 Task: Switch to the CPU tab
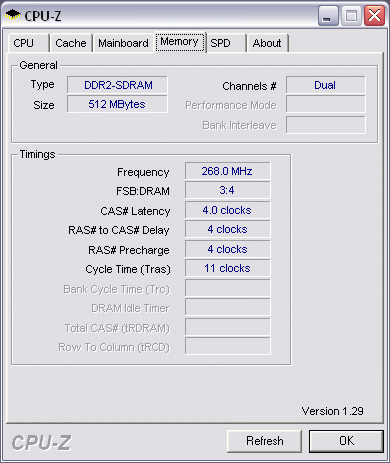click(x=29, y=43)
